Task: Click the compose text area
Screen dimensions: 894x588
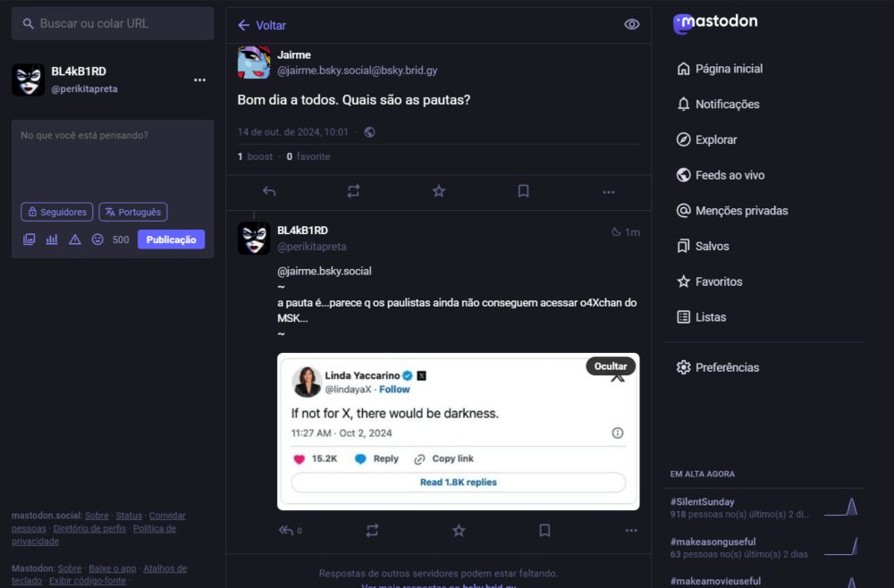Action: click(x=113, y=160)
